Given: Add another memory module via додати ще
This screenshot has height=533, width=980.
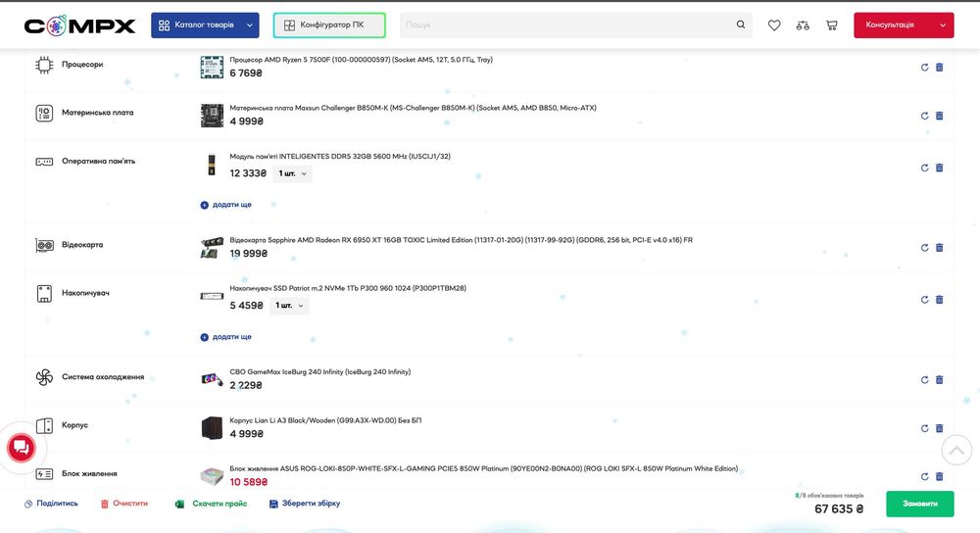Looking at the screenshot, I should tap(225, 205).
